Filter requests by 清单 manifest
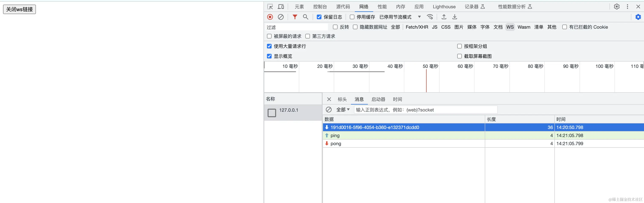Image resolution: width=644 pixels, height=203 pixels. (x=539, y=27)
